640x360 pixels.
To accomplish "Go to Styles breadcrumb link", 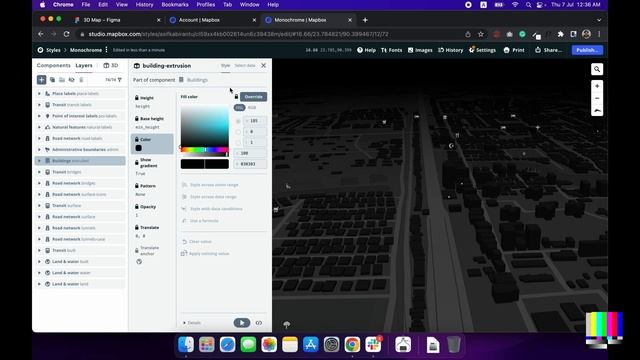I will point(53,50).
